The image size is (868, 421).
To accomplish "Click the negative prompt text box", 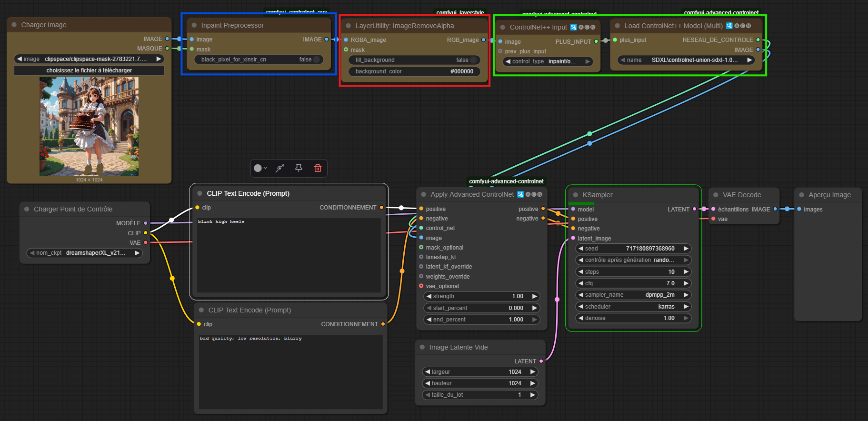I will [290, 371].
